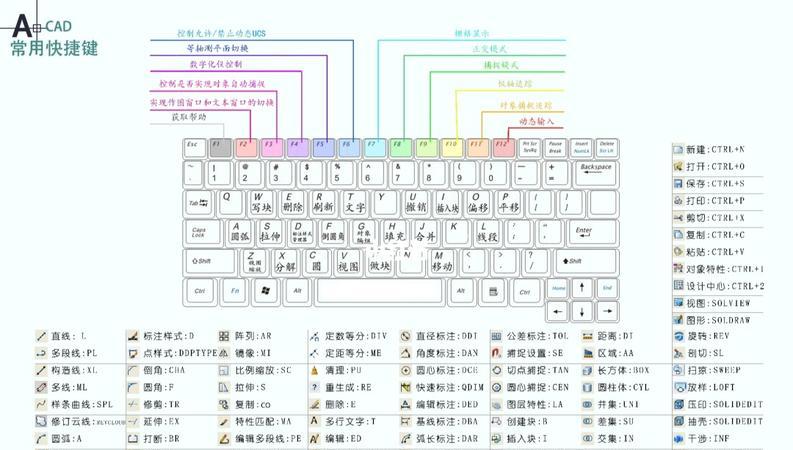Click the H key labeled 填充
The image size is (793, 450).
tap(394, 232)
